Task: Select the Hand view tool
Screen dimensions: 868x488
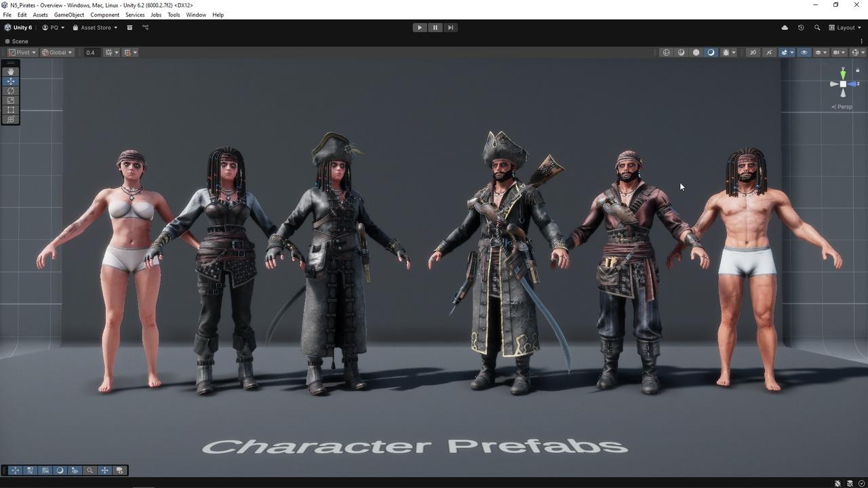Action: [x=11, y=72]
